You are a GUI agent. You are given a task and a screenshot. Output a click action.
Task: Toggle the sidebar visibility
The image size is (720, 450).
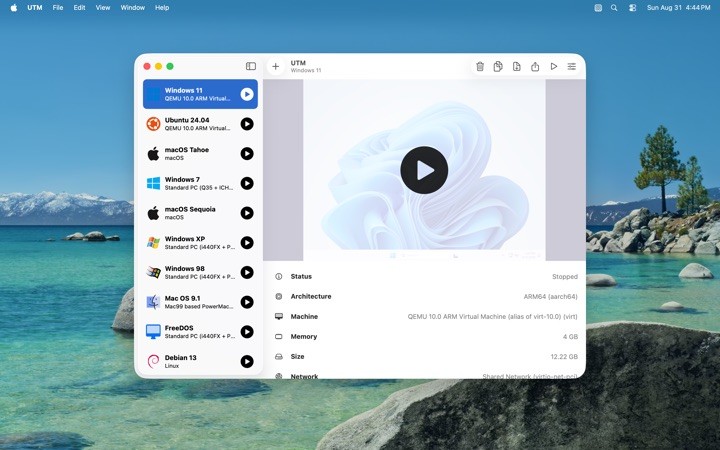251,66
